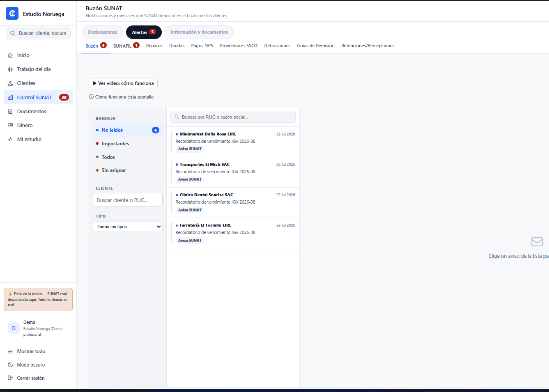Click the Control SUNAT chart icon
Screen dimensions: 549x392
[10, 98]
